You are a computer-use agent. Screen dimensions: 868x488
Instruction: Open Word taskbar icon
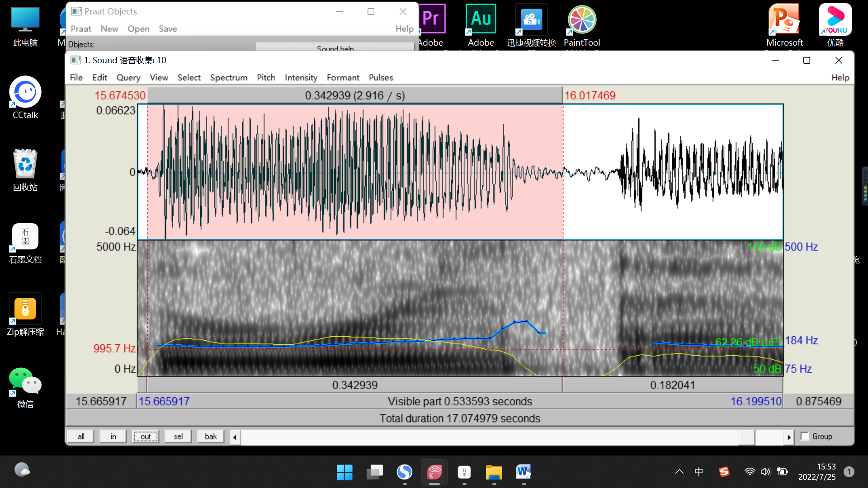(524, 472)
